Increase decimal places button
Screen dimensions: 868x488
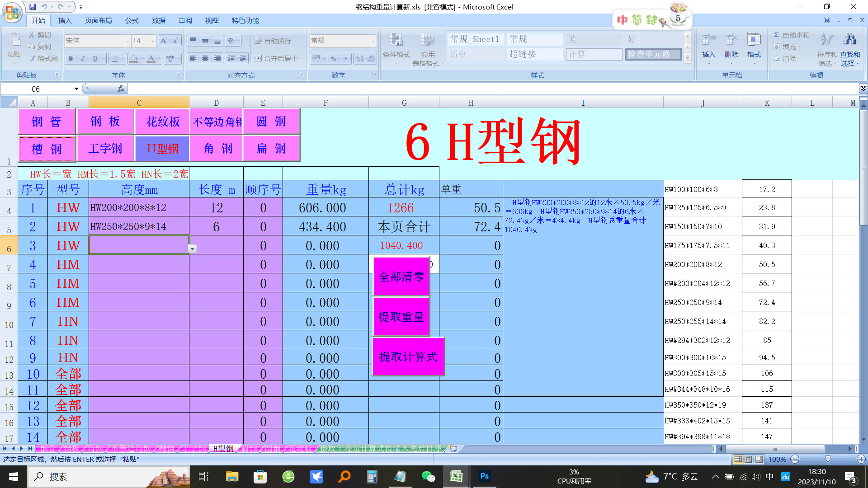359,58
